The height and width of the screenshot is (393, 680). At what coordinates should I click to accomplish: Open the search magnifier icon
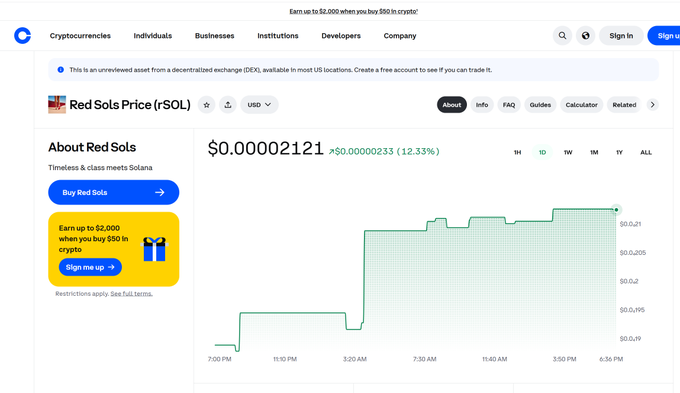click(x=562, y=36)
